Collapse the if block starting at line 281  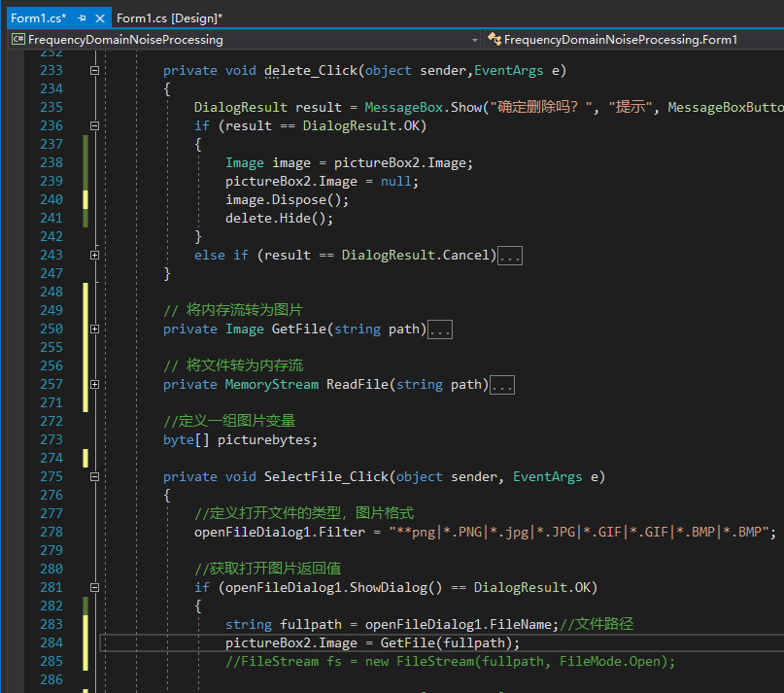click(93, 587)
